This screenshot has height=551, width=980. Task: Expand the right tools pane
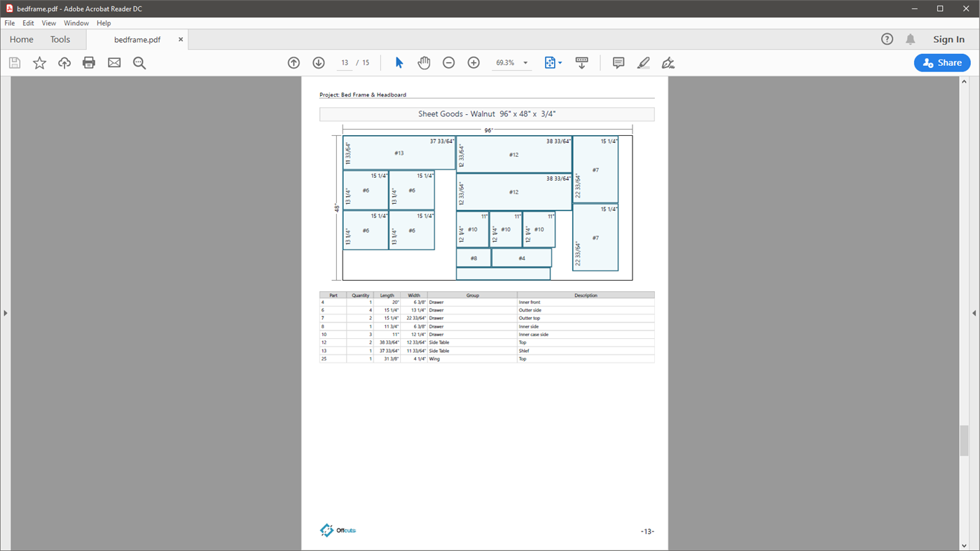[x=974, y=313]
